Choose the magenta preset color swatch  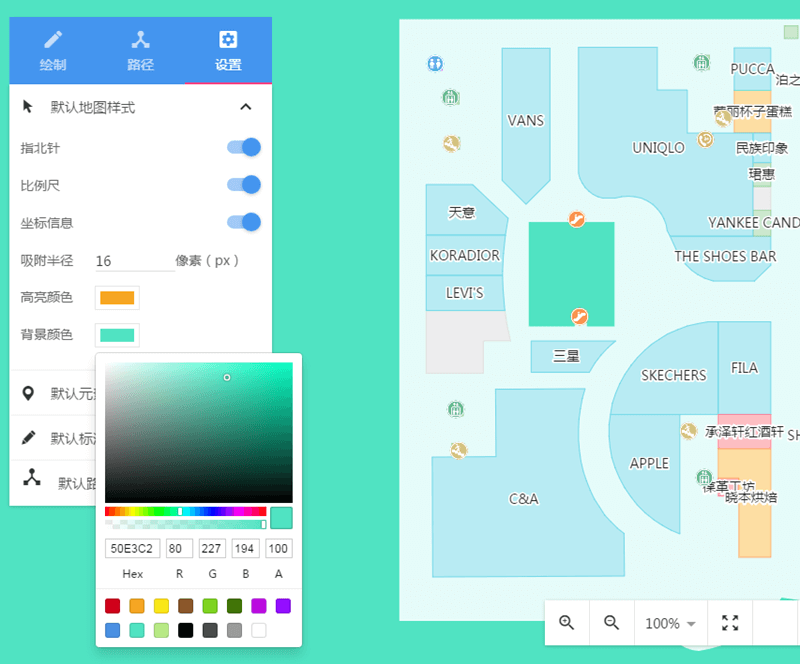pos(259,606)
